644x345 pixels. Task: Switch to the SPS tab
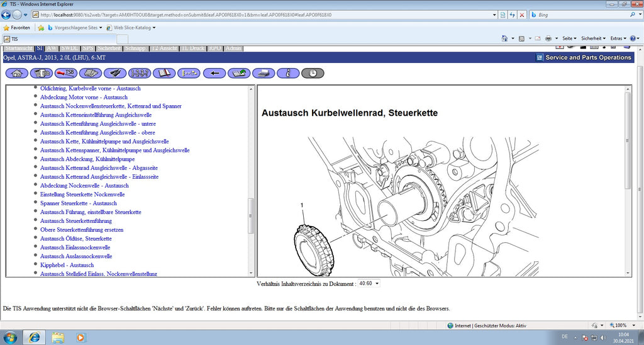(88, 48)
